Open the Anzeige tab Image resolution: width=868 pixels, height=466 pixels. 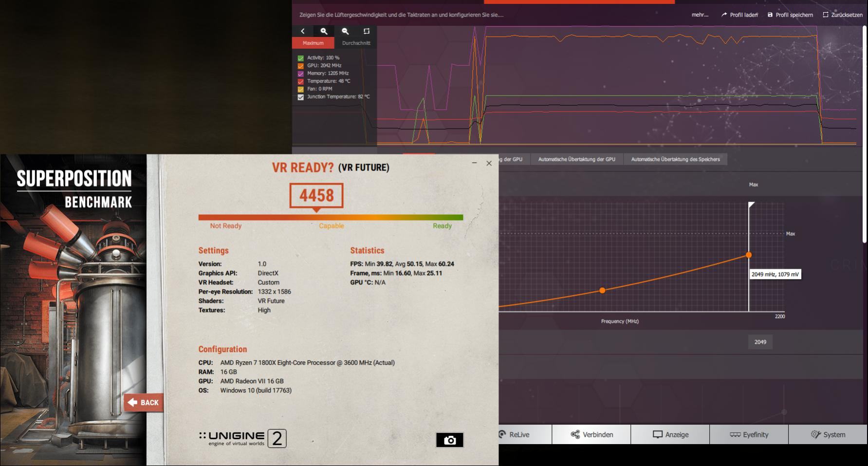(x=670, y=434)
